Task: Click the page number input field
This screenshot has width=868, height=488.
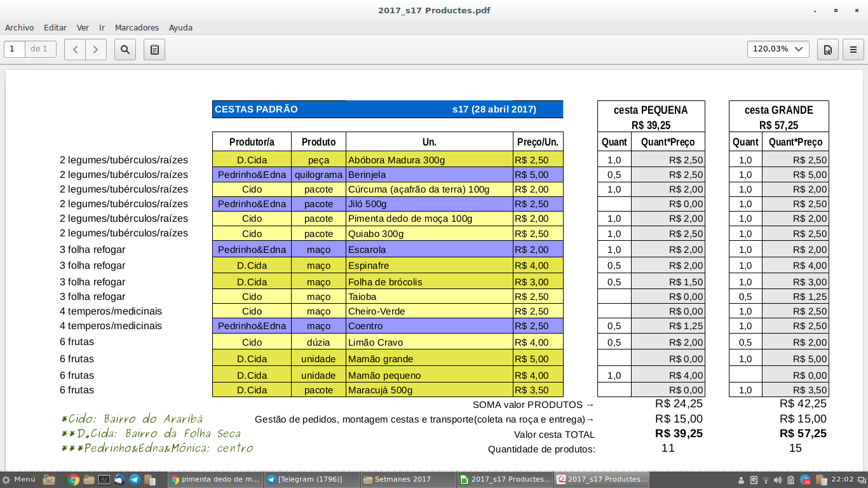Action: (x=15, y=49)
